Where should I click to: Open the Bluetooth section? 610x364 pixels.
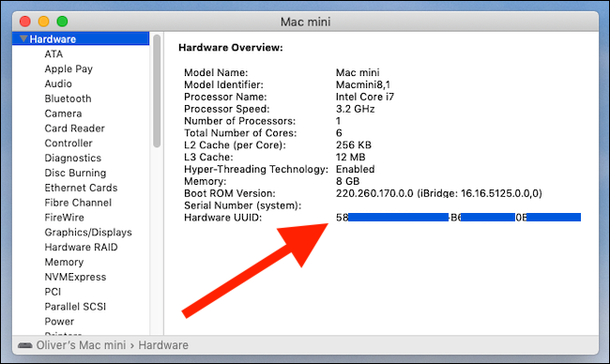pyautogui.click(x=68, y=99)
